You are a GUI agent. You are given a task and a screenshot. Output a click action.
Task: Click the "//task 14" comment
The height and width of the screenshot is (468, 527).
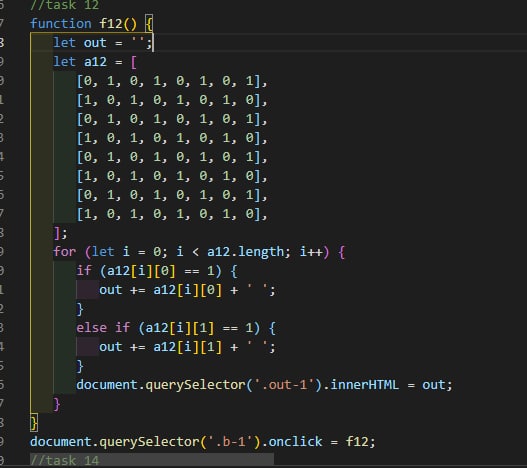click(65, 460)
